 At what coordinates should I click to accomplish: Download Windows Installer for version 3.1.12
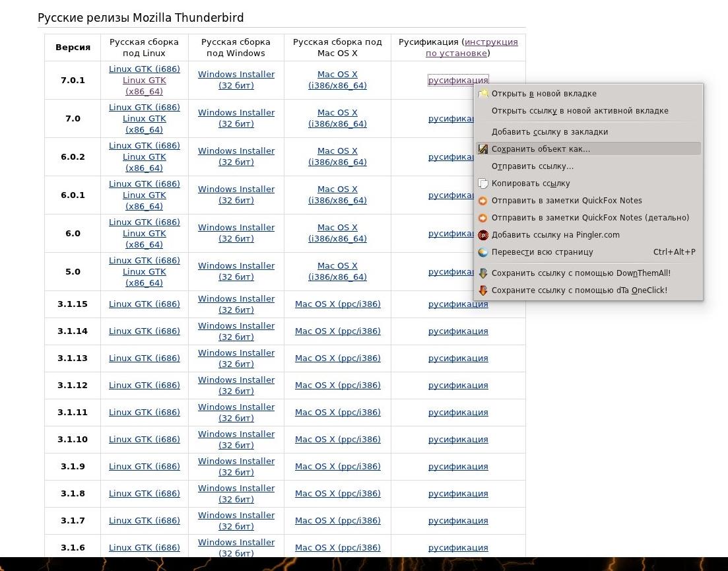pyautogui.click(x=236, y=386)
